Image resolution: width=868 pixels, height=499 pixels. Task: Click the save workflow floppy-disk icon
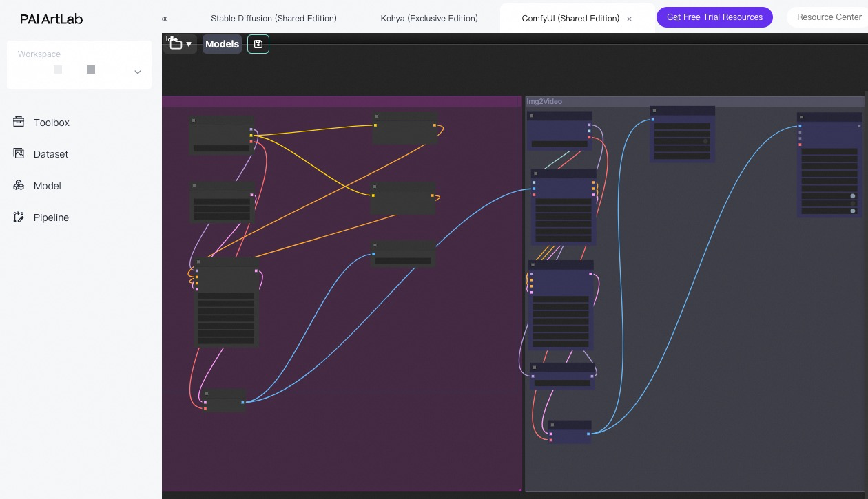coord(258,44)
